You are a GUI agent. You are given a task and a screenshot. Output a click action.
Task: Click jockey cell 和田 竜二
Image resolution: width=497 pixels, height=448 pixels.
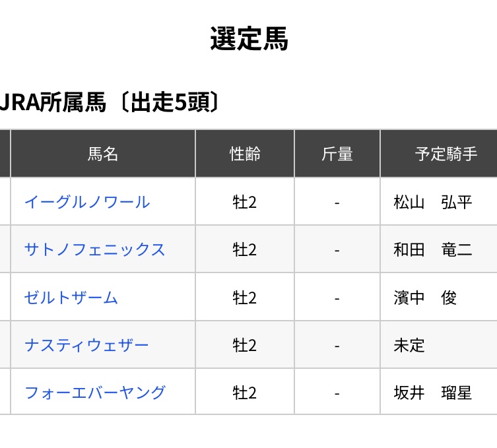click(433, 249)
